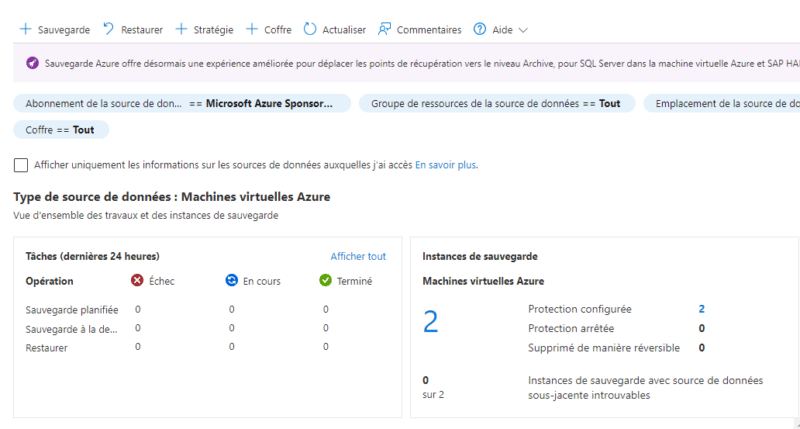Click the blue Protection configurée count 2
This screenshot has height=429, width=800.
click(702, 309)
